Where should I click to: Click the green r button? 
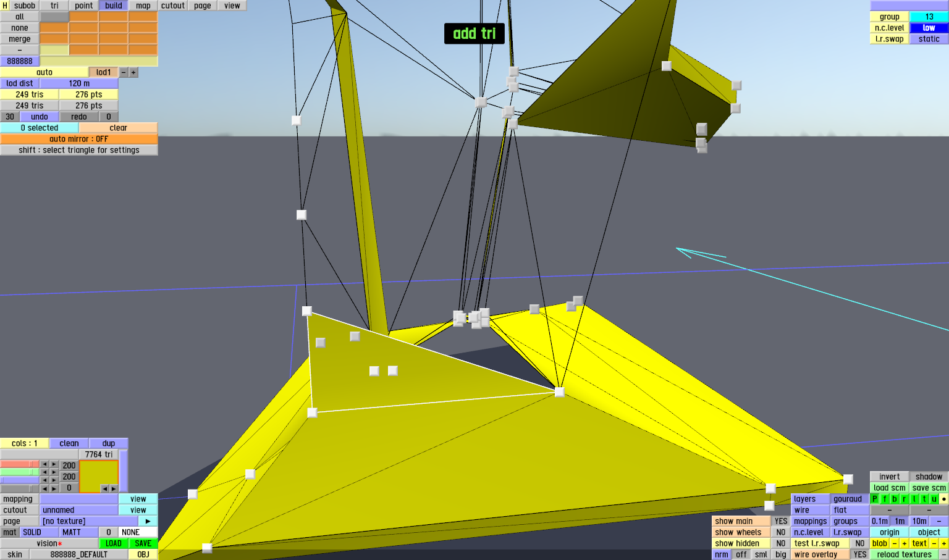[905, 499]
